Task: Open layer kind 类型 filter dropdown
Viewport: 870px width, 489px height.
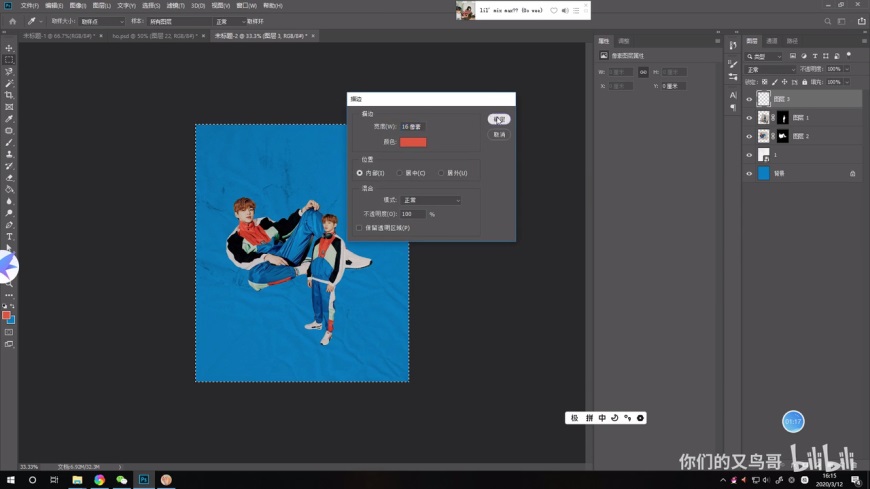Action: click(764, 56)
